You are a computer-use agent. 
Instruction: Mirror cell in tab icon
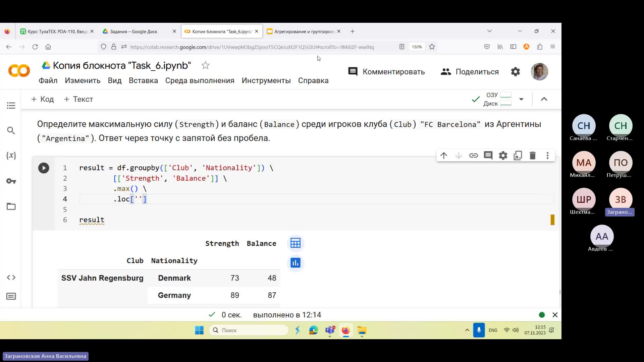518,156
